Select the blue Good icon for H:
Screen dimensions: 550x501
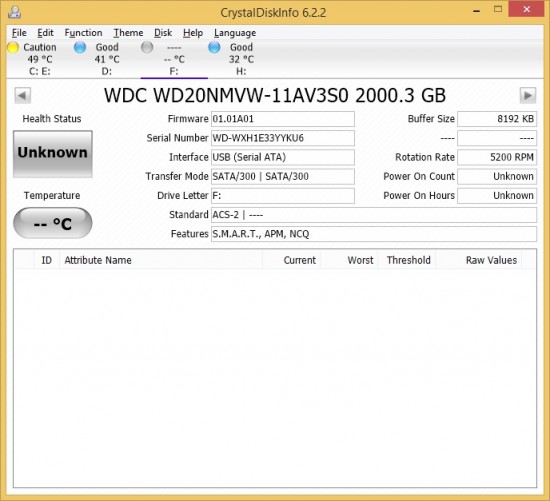(214, 47)
